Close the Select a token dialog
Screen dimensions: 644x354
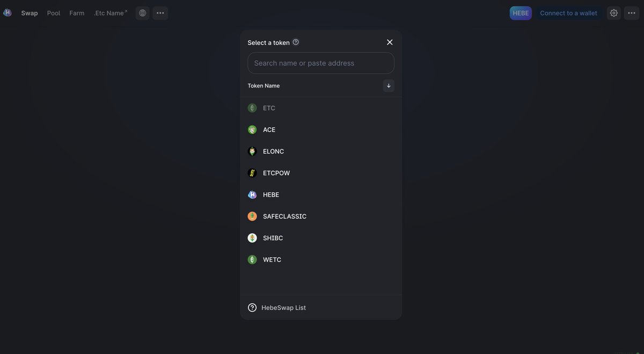pyautogui.click(x=390, y=42)
